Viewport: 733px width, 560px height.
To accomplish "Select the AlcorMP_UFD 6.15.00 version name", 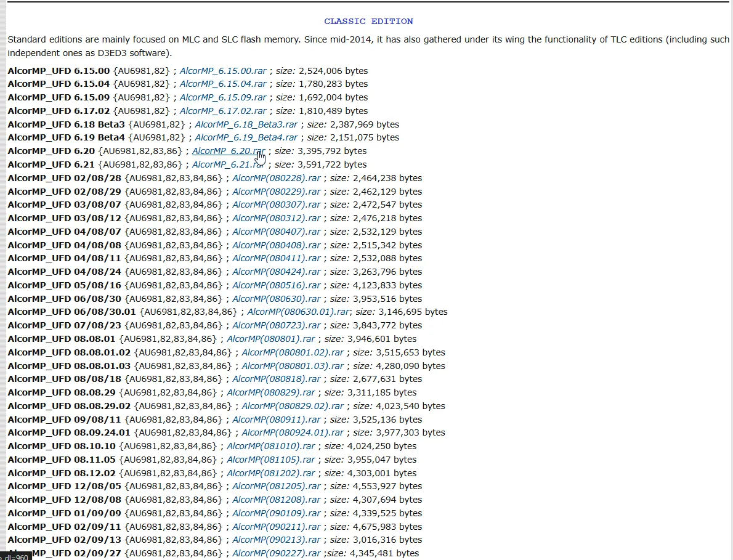I will click(x=59, y=71).
